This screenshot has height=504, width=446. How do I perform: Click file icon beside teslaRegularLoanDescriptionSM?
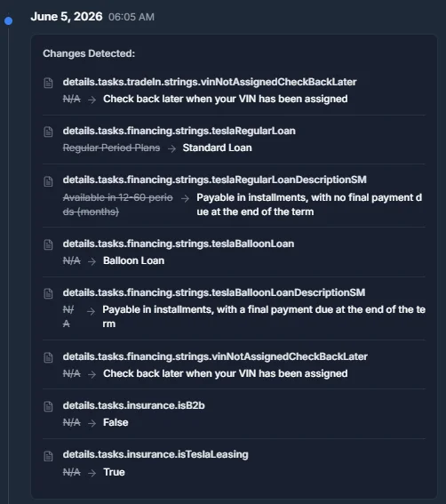pyautogui.click(x=48, y=181)
